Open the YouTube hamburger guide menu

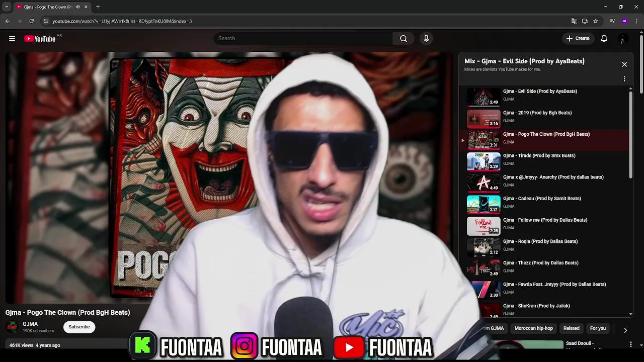(x=12, y=38)
